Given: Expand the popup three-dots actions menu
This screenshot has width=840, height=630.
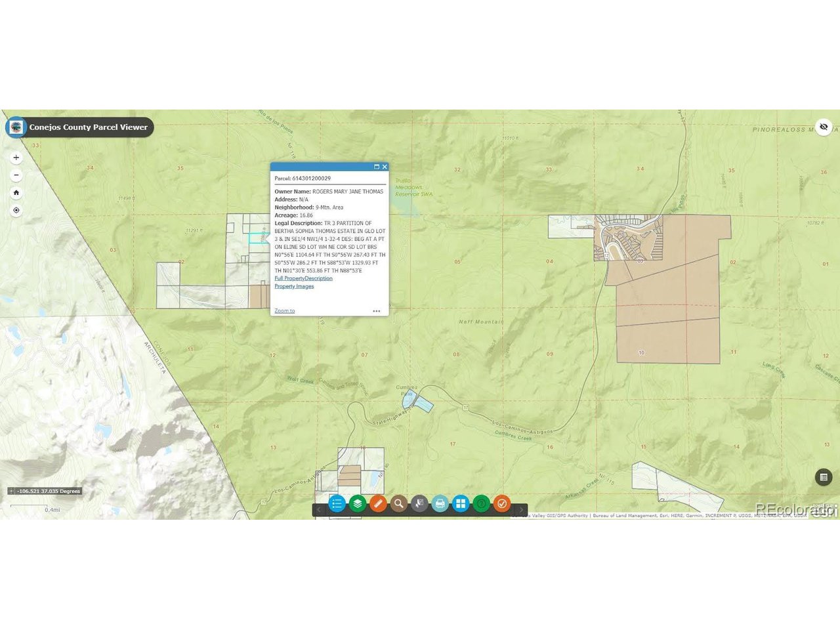Looking at the screenshot, I should tap(377, 311).
